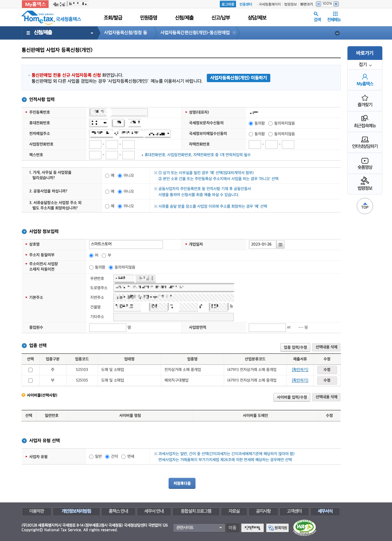Open the 개업일자 calendar picker

(280, 244)
